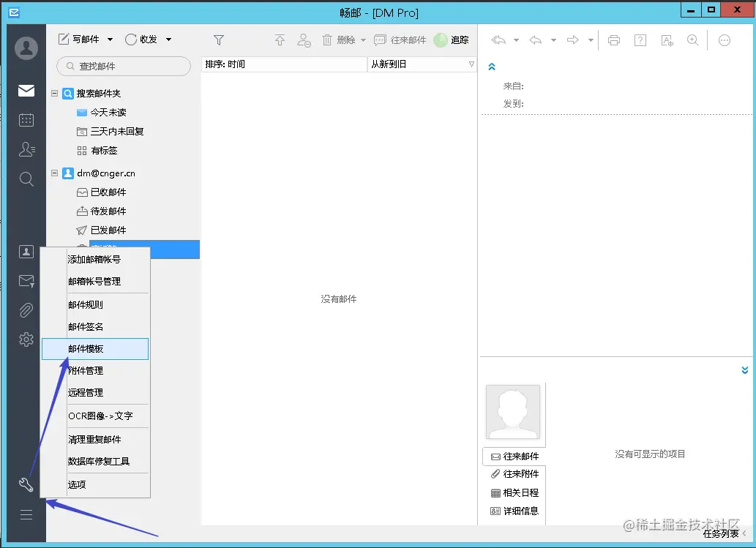Switch to the 详细信息 contact tab
Screen dimensions: 756x548
pos(514,511)
